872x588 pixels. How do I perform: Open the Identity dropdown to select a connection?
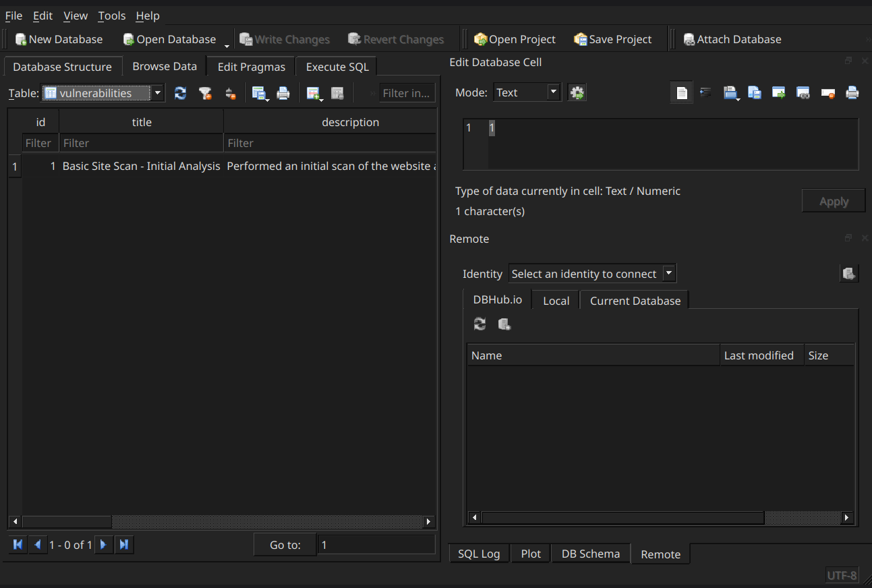[x=592, y=273]
